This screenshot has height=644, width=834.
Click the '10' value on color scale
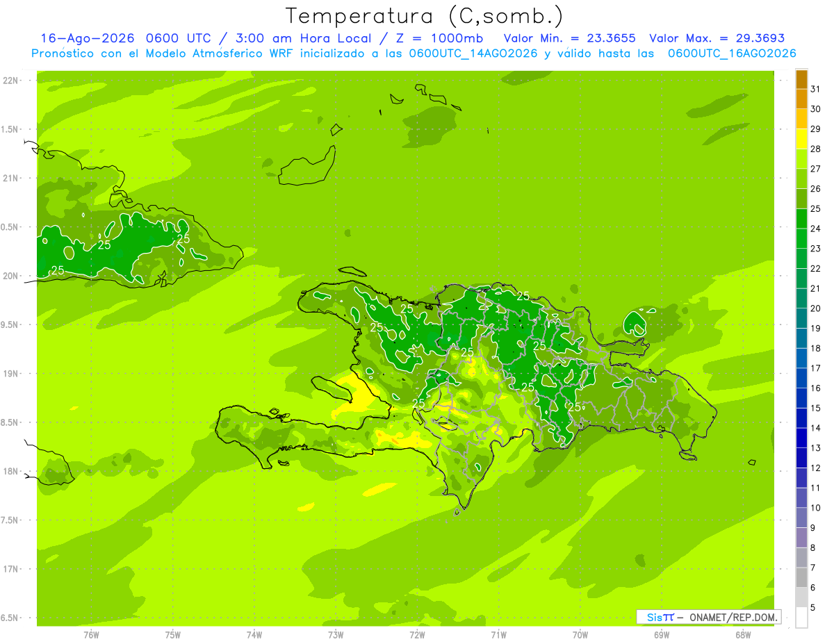pyautogui.click(x=816, y=508)
